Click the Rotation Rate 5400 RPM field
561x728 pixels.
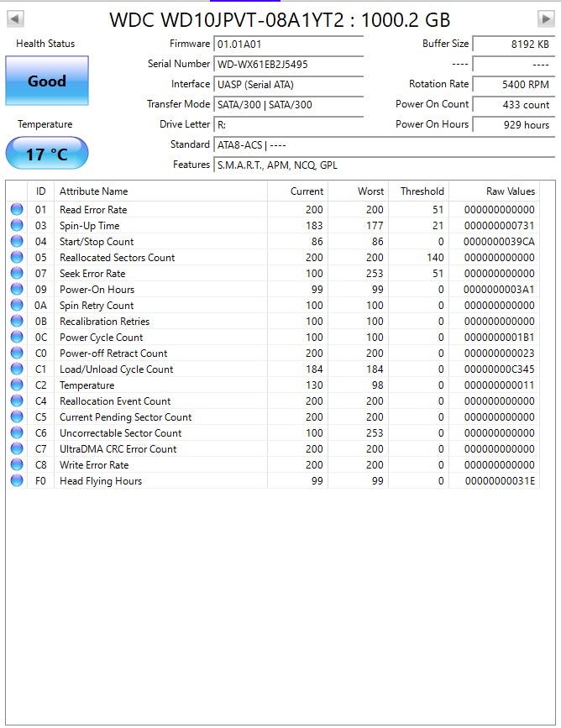[512, 84]
